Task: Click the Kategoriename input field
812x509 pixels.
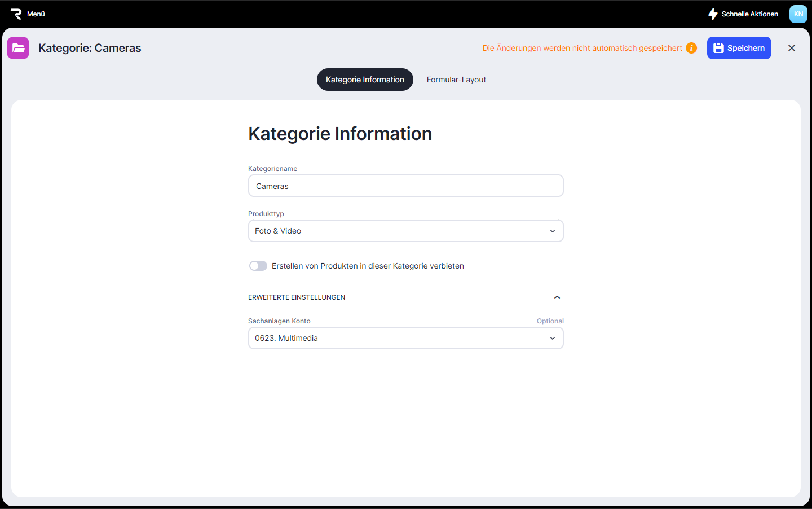Action: click(x=405, y=186)
